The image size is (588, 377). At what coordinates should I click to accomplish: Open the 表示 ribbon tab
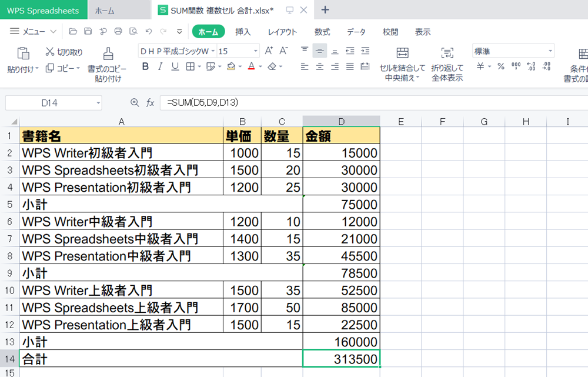tap(423, 32)
